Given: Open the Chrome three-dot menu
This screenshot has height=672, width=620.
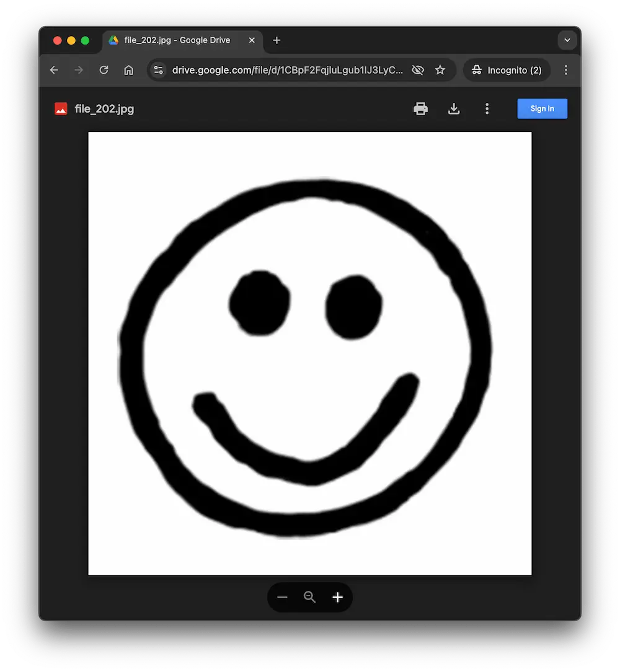Looking at the screenshot, I should pyautogui.click(x=565, y=70).
